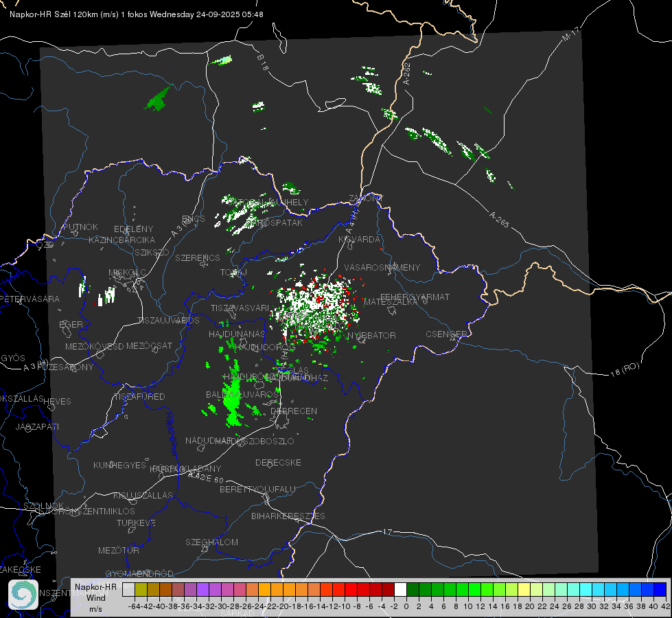Click the BIHARKERESZTES town label
Viewport: 672px width, 618px height.
pos(288,516)
